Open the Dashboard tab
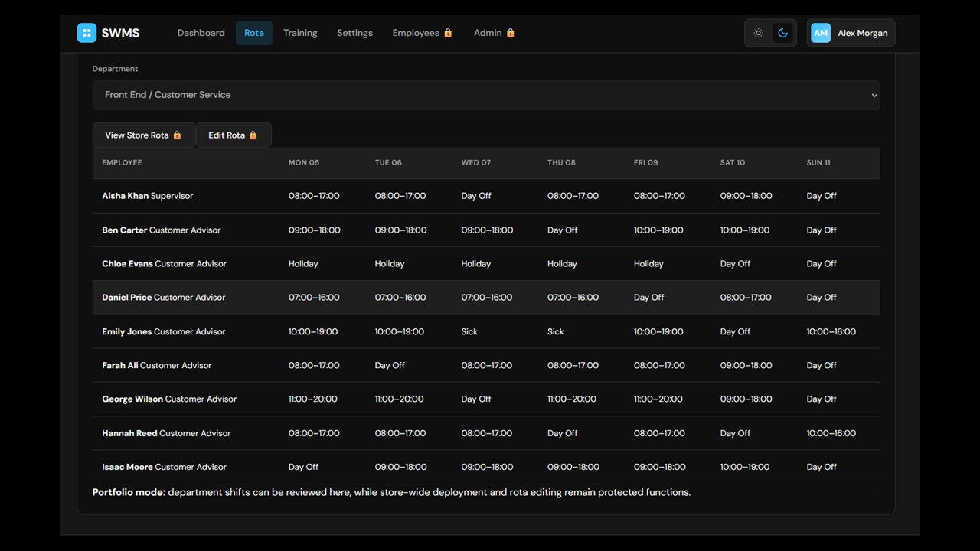Image resolution: width=980 pixels, height=551 pixels. point(201,33)
